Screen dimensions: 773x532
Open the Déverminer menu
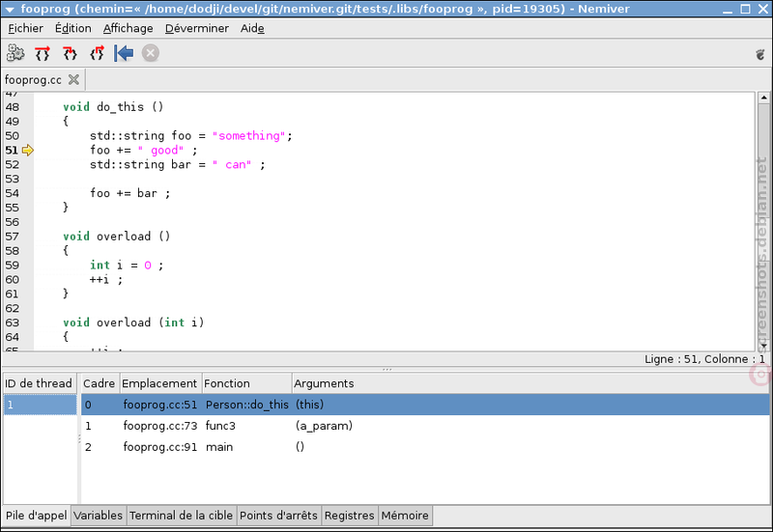point(197,29)
